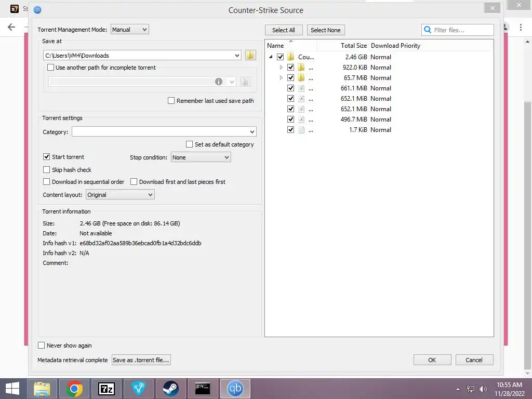The image size is (532, 399).
Task: Open File Explorer from taskbar
Action: pyautogui.click(x=42, y=389)
